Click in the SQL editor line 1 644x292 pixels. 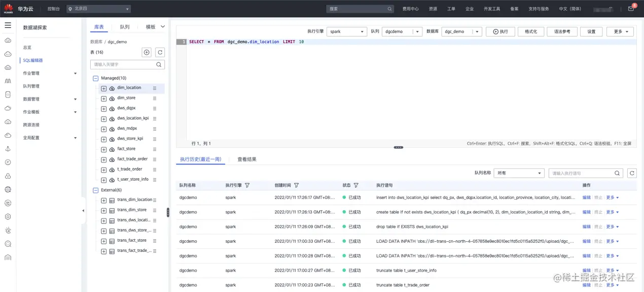coord(411,42)
